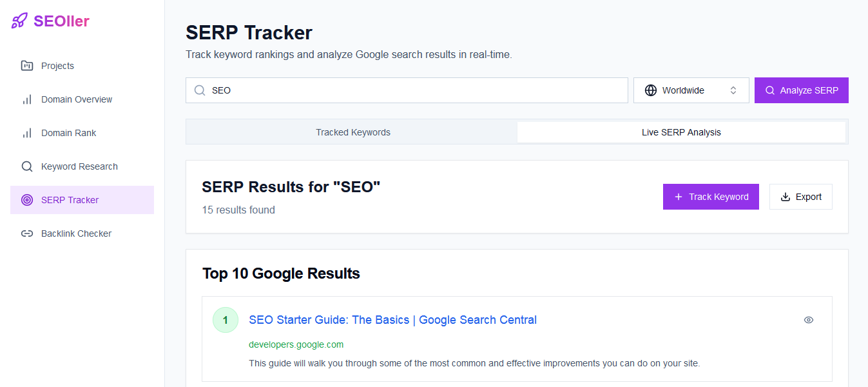Open the Worldwide location dropdown
The width and height of the screenshot is (868, 387).
tap(691, 90)
